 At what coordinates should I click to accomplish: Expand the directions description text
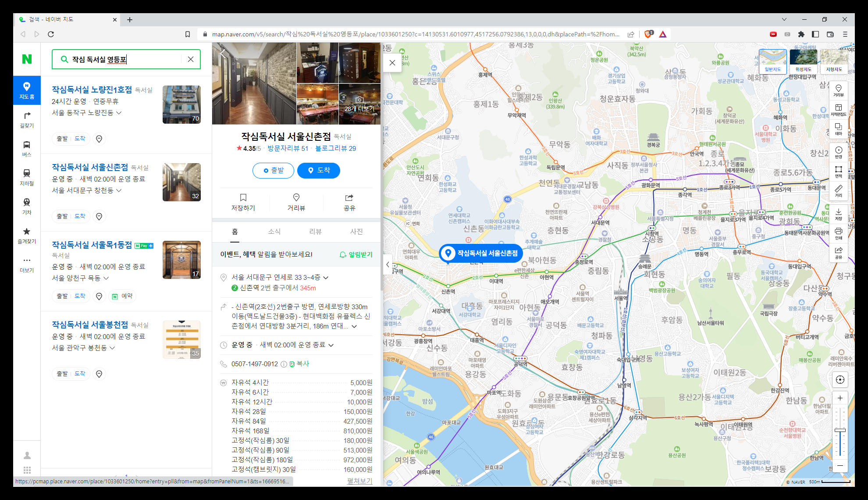pos(354,326)
